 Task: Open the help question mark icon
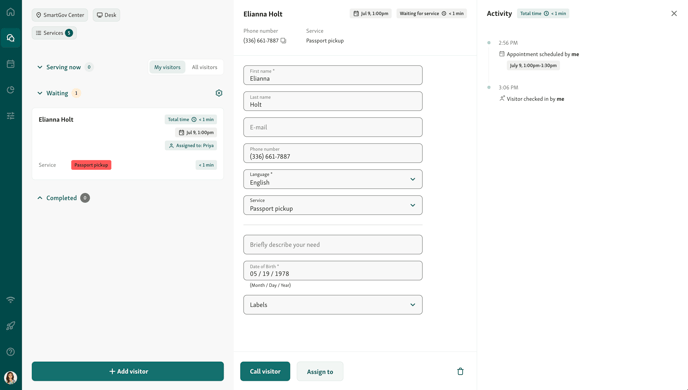click(x=11, y=351)
